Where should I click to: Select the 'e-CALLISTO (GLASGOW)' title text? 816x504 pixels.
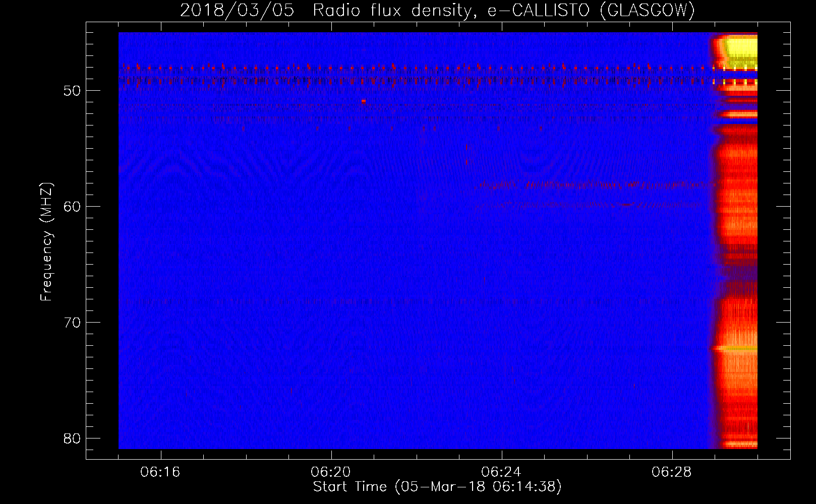coord(591,10)
